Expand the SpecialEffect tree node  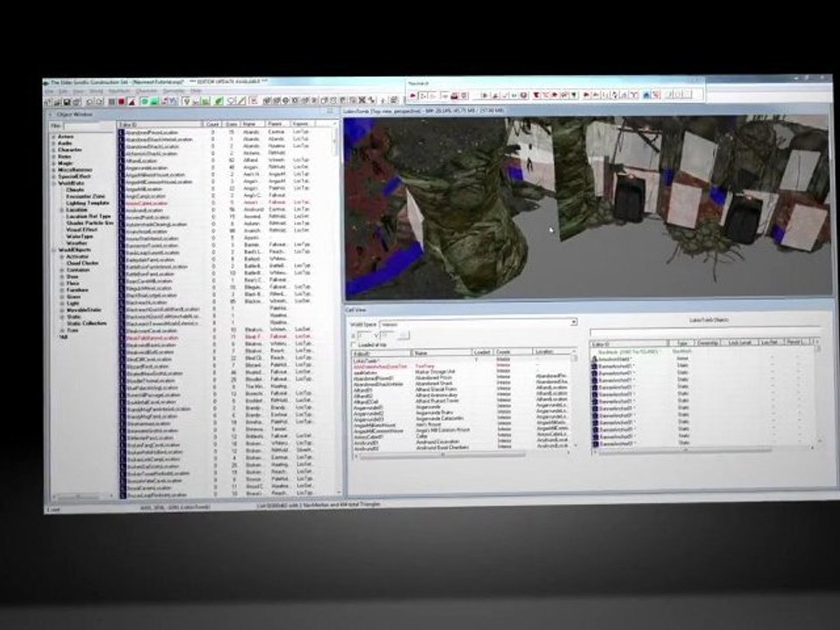click(x=53, y=176)
